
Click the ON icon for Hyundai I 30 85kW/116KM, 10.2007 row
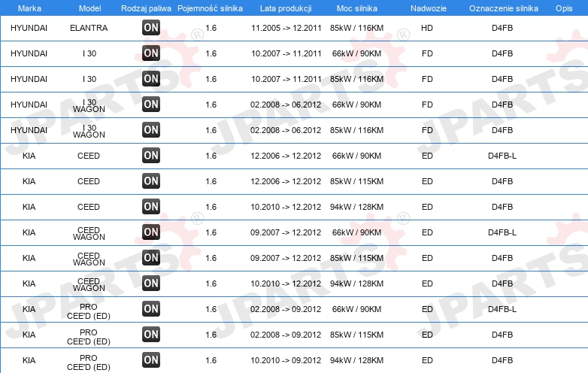151,79
